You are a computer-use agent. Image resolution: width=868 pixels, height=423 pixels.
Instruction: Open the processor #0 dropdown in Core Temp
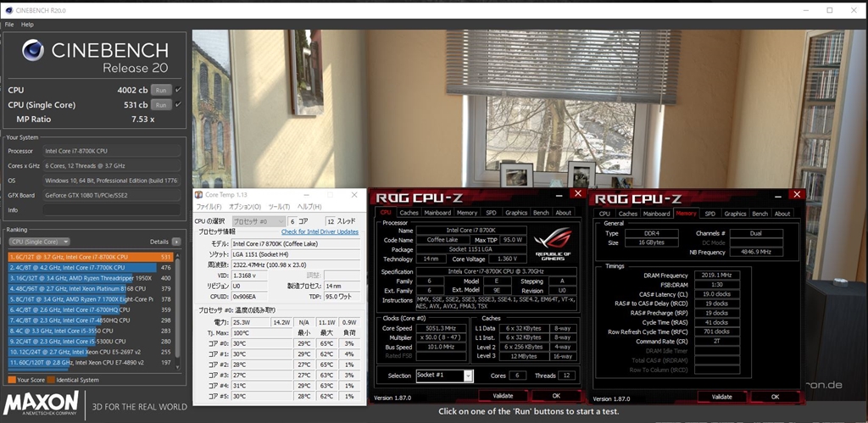pos(259,221)
